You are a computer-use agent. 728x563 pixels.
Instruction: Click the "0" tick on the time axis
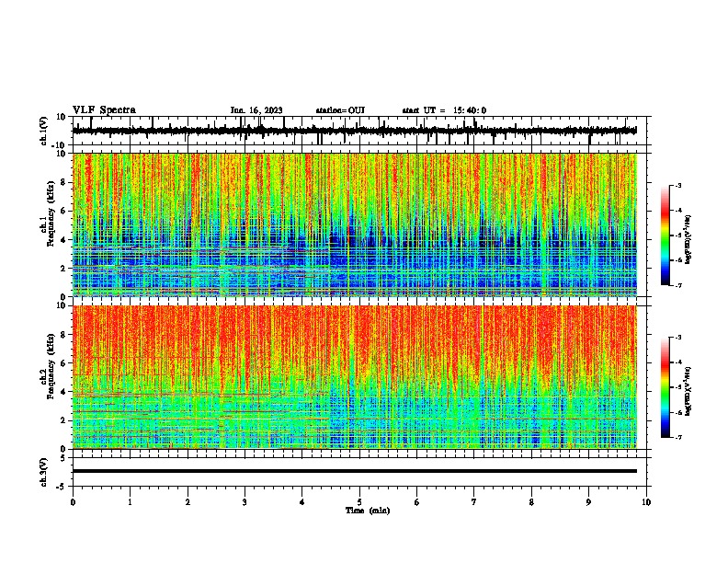pos(73,502)
